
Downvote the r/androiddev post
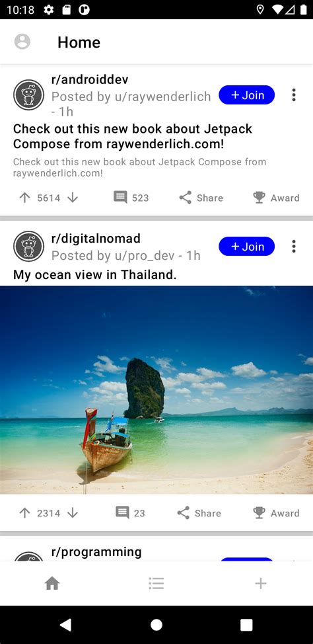(x=73, y=198)
